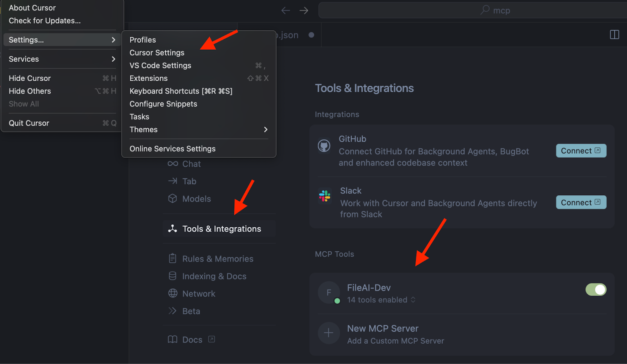627x364 pixels.
Task: Select Cursor Settings from submenu
Action: (x=199, y=52)
